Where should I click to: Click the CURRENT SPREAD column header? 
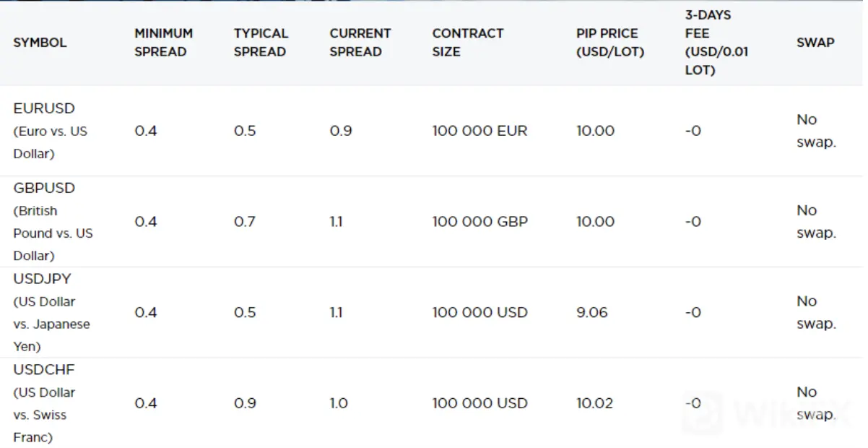(x=360, y=43)
